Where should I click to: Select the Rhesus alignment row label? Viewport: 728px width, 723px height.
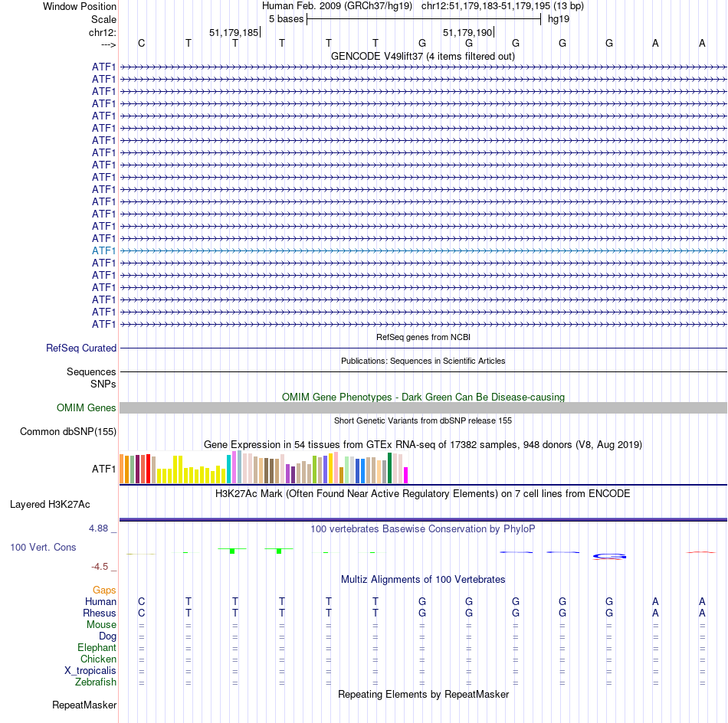click(100, 613)
